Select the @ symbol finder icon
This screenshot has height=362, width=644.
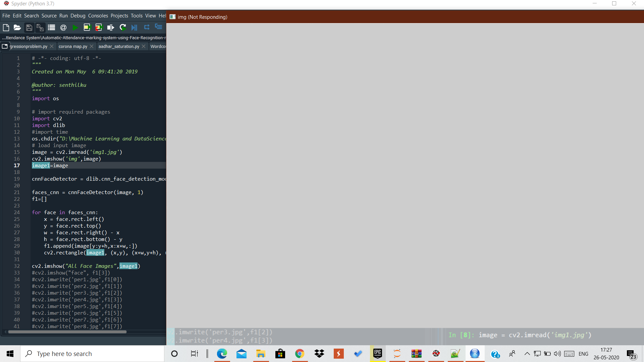(63, 27)
